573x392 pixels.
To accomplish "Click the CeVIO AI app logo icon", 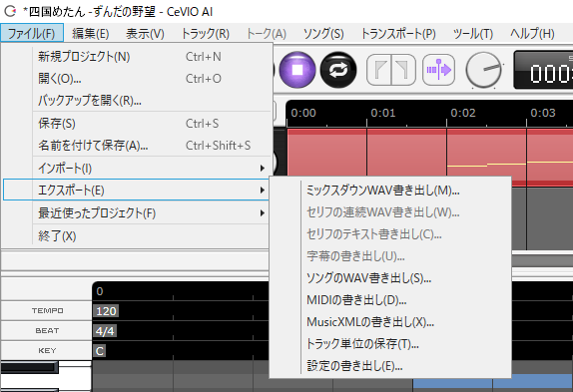I will point(10,11).
